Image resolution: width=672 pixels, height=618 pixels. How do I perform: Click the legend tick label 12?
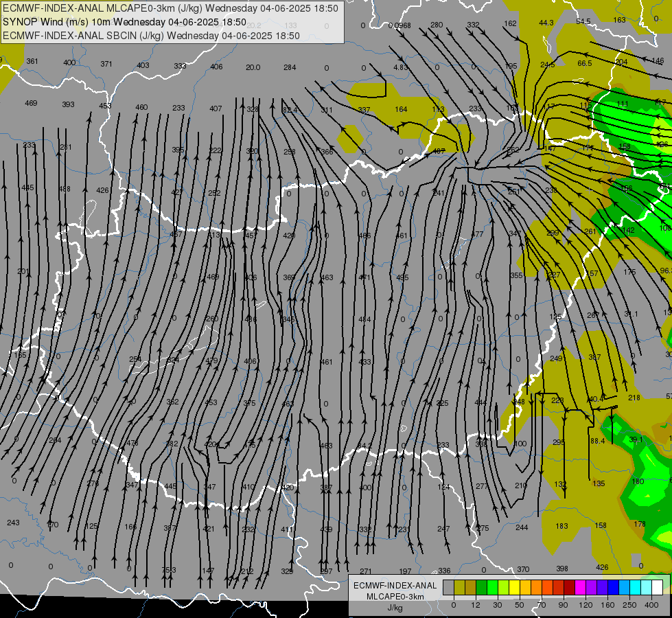476,605
